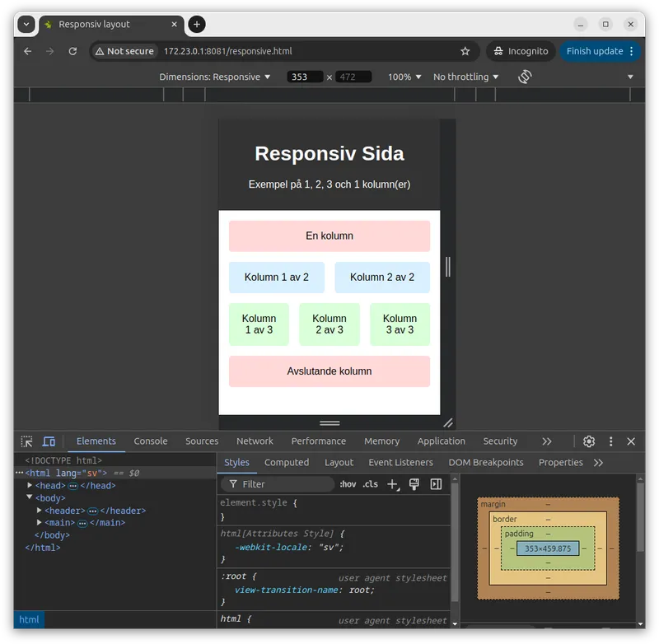Click the inspect element picker icon
The height and width of the screenshot is (644, 659).
27,441
